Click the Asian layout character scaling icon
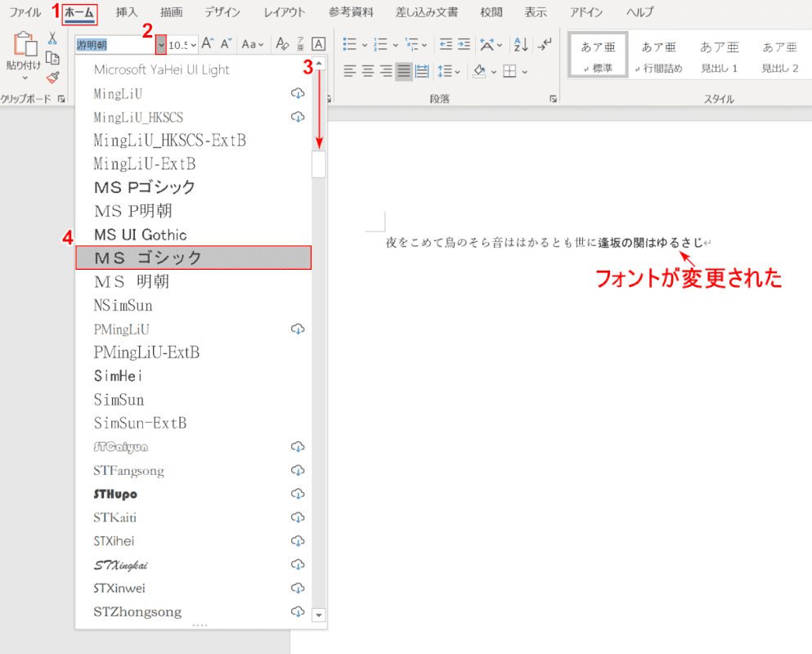 (x=487, y=44)
